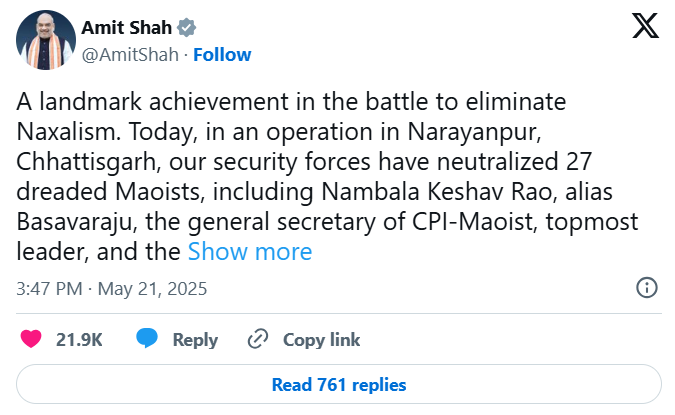
Task: Open the Twitter info circle icon
Action: pyautogui.click(x=647, y=288)
